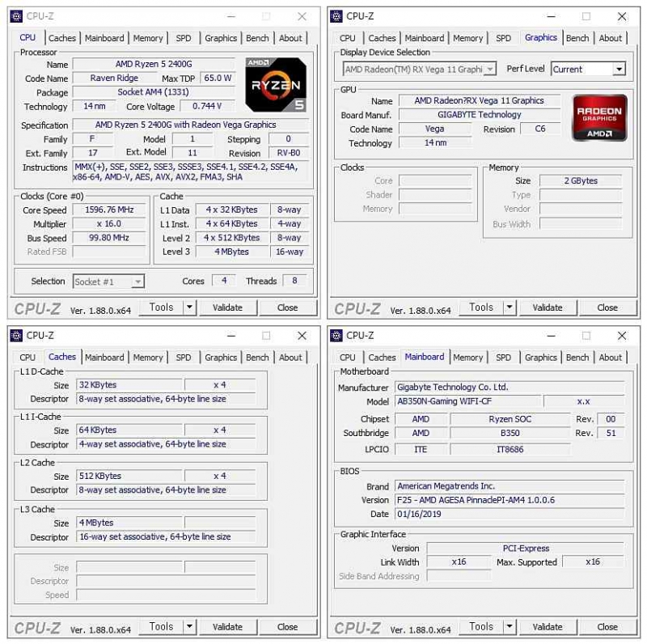Screen dimensions: 647x644
Task: Open Memory tab in the Graphics tab window
Action: click(x=468, y=38)
